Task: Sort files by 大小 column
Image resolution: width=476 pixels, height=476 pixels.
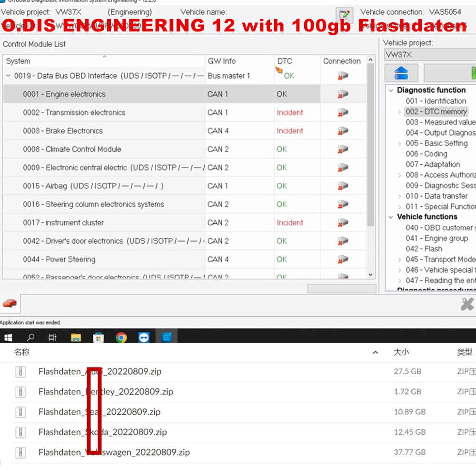Action: 401,352
